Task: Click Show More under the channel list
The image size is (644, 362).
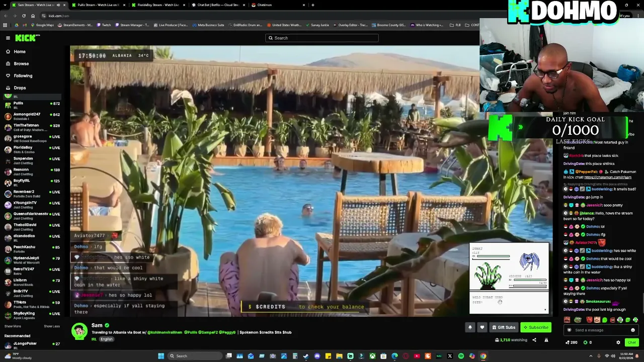Action: pyautogui.click(x=13, y=326)
